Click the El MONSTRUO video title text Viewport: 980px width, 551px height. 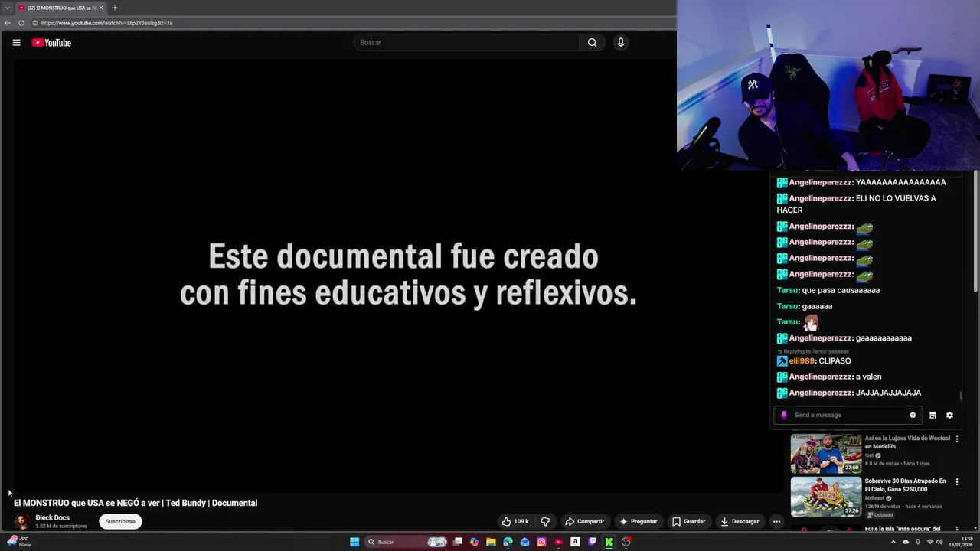tap(136, 503)
